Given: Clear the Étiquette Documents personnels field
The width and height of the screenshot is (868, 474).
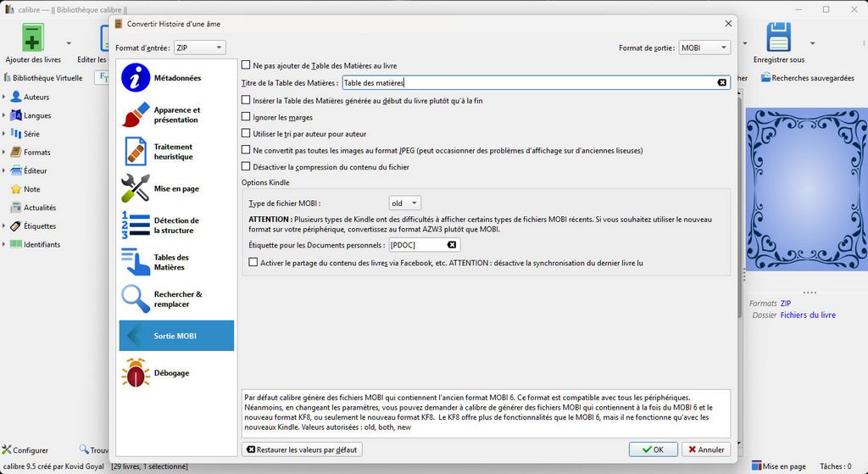Looking at the screenshot, I should tap(452, 245).
